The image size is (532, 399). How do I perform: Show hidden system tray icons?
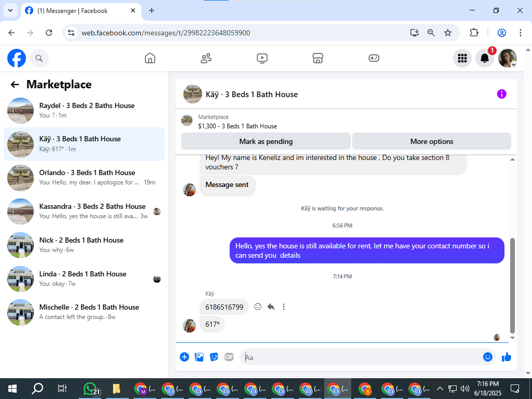(x=440, y=389)
